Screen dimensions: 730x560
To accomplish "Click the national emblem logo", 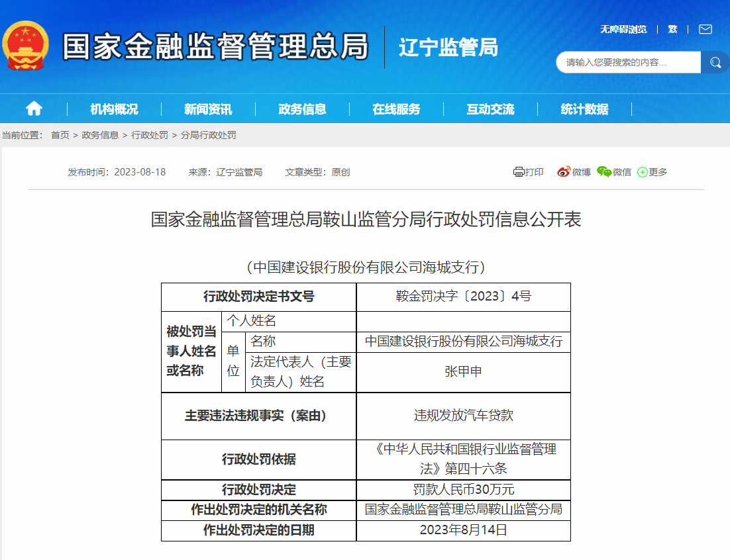I will [25, 46].
